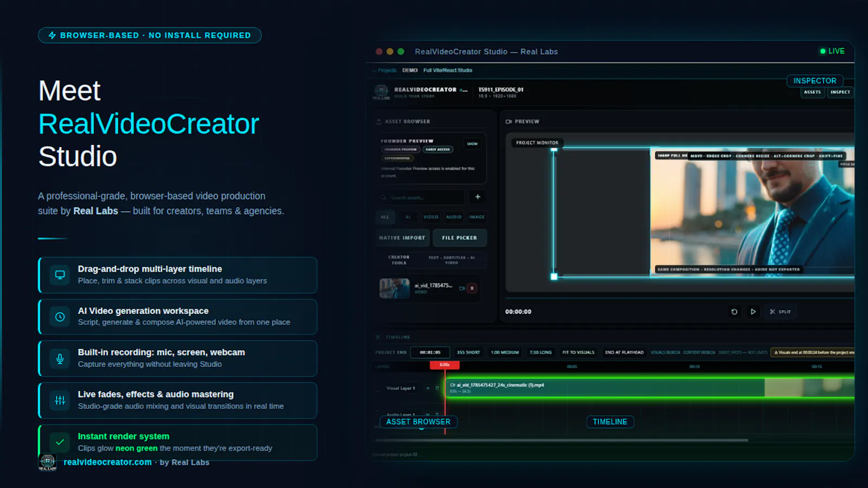Click the Native Import button
This screenshot has height=488, width=868.
tap(402, 238)
